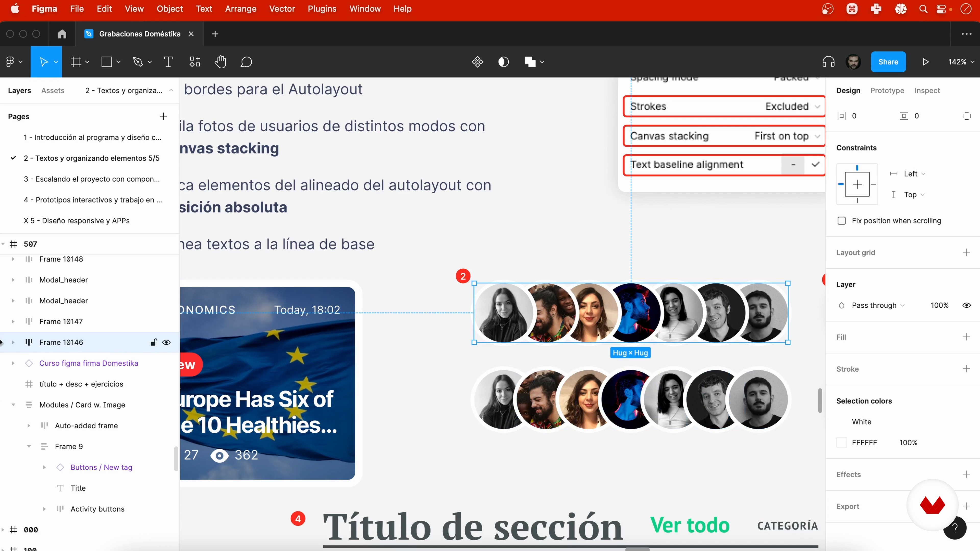The height and width of the screenshot is (551, 980).
Task: Click the user avatar in toolbar
Action: [853, 61]
